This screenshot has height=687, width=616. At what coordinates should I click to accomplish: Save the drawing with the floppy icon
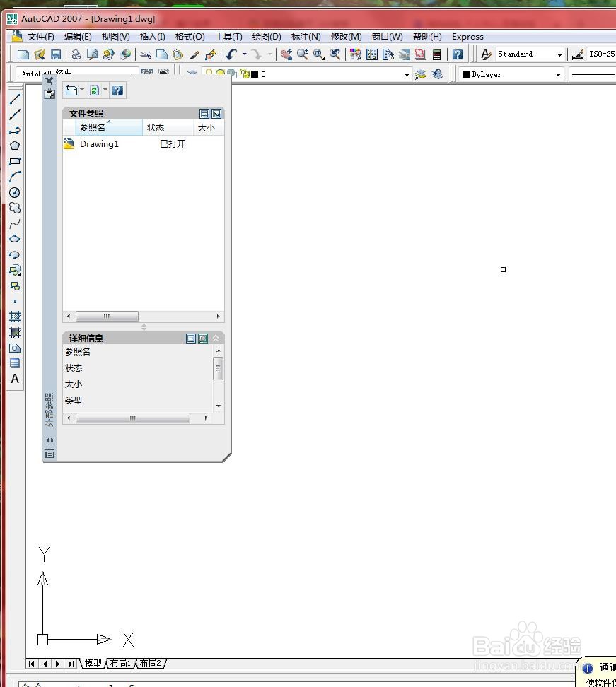tap(56, 54)
